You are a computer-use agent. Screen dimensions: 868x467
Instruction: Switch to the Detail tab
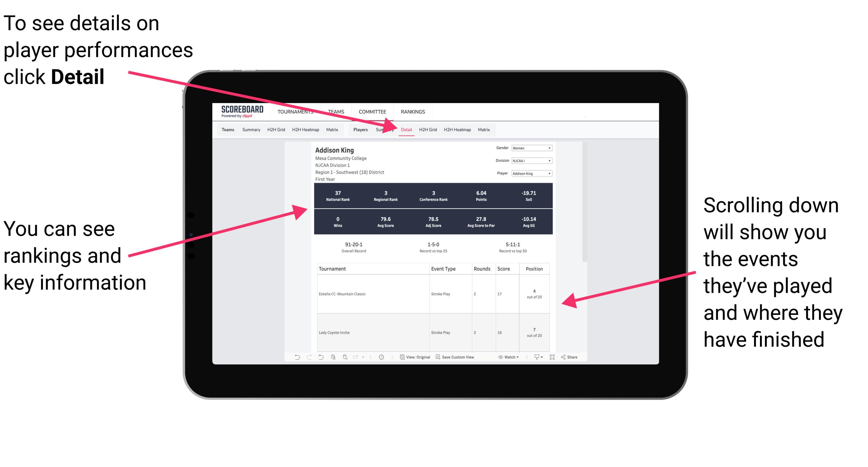pos(406,129)
